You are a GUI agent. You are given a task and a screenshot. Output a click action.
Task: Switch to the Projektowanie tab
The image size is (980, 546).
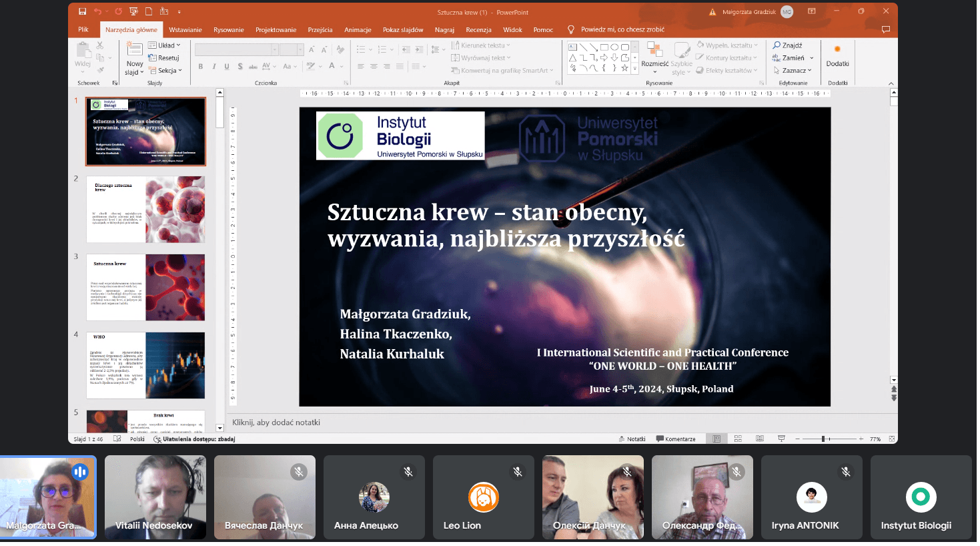click(x=276, y=29)
